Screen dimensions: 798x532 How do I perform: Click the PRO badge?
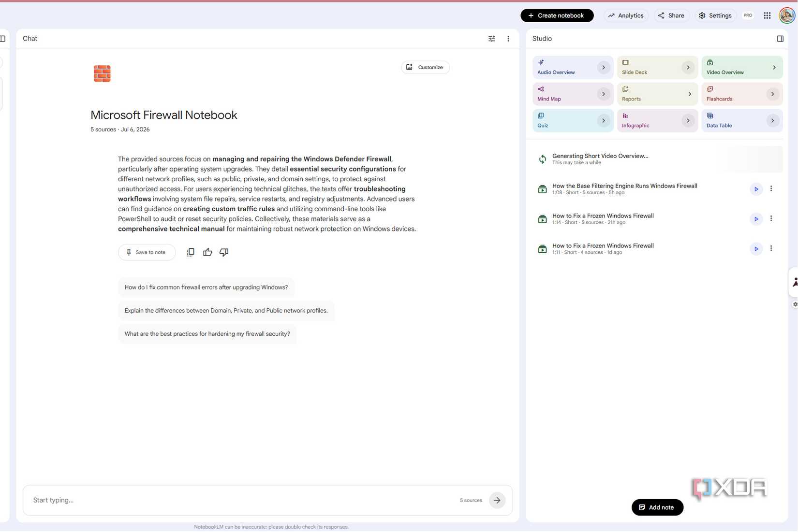pos(748,15)
